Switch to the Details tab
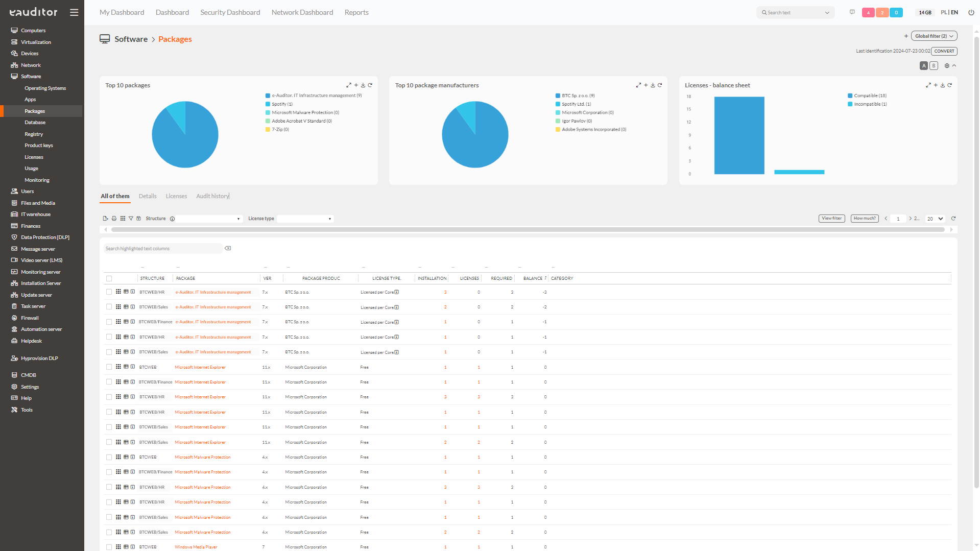Viewport: 980px width, 551px height. point(148,196)
